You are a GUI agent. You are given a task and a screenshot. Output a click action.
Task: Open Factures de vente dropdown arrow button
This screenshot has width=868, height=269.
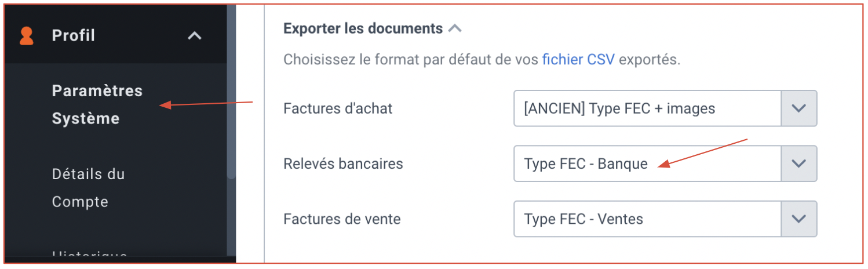(799, 219)
